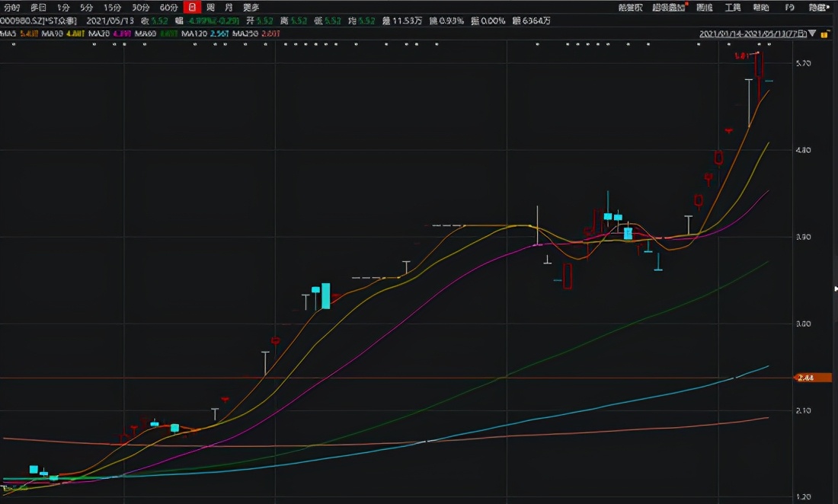
Task: Open the 超级叠加 overlay option
Action: point(669,7)
